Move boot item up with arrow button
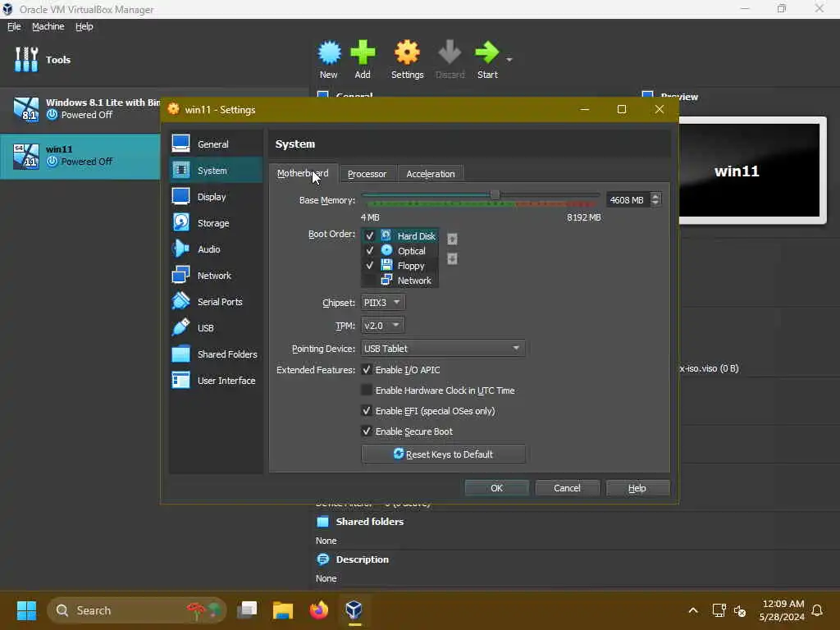The height and width of the screenshot is (630, 840). [452, 239]
